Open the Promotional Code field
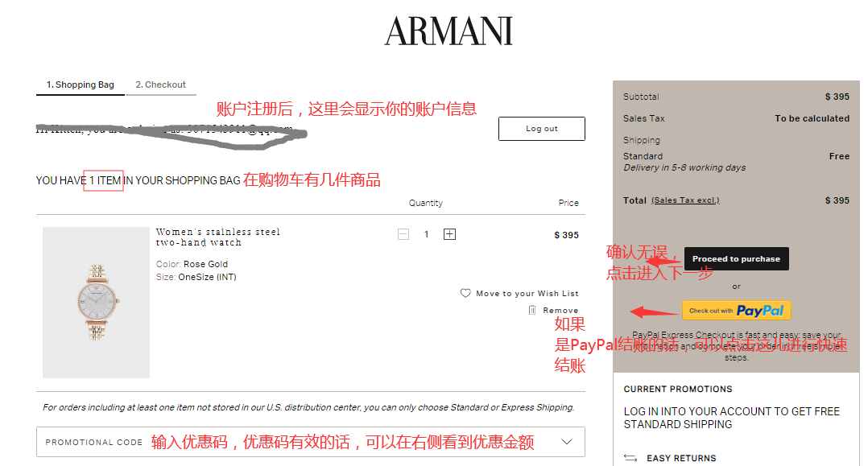 311,442
